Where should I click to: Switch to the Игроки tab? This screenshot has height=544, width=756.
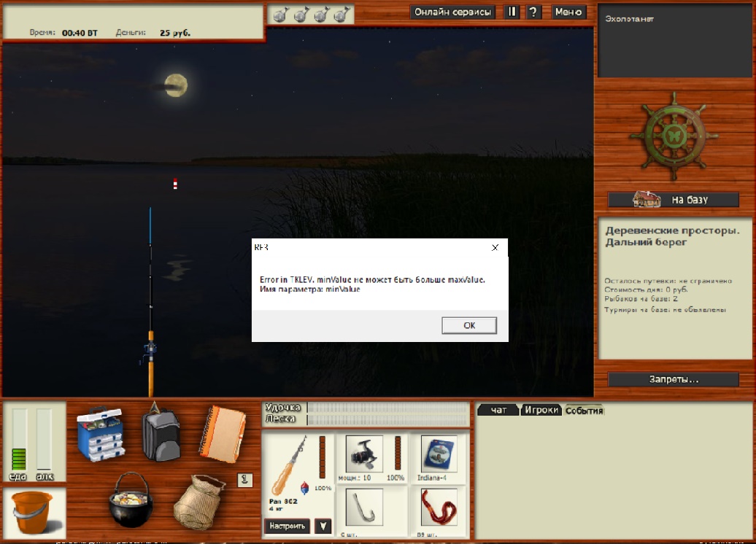click(x=541, y=410)
